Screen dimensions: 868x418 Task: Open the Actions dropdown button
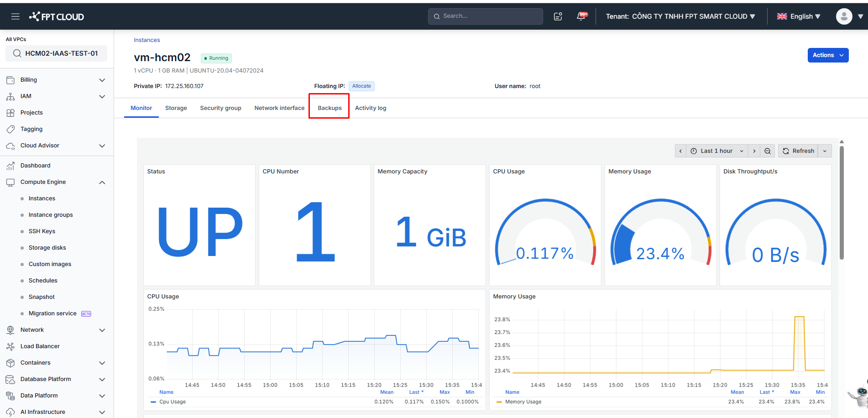click(828, 55)
